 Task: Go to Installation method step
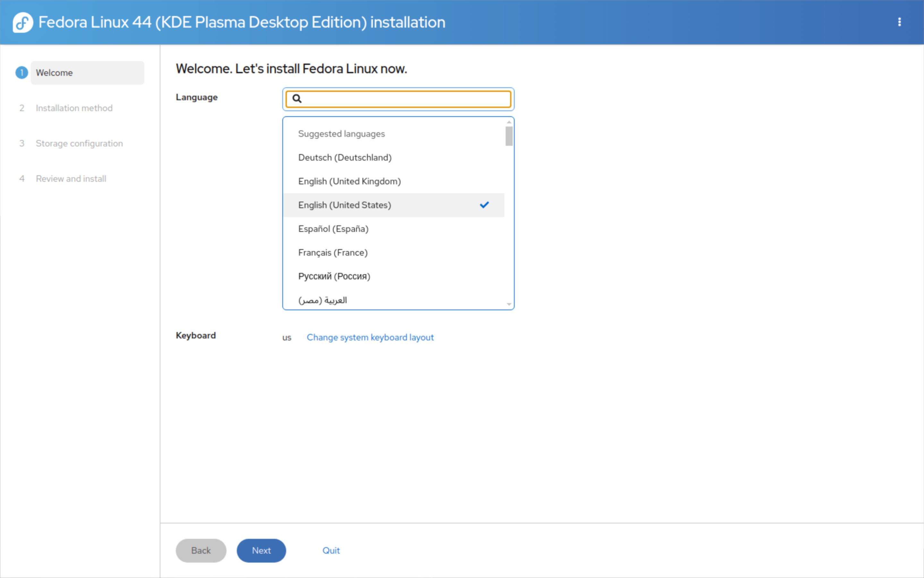click(74, 108)
